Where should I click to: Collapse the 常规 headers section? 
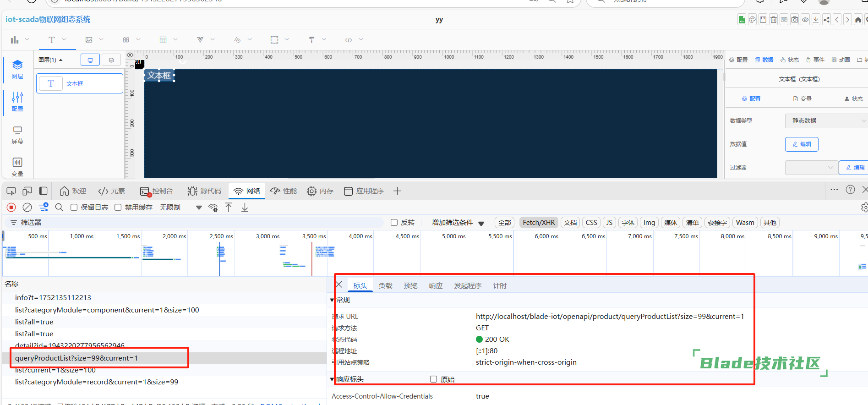[x=333, y=300]
